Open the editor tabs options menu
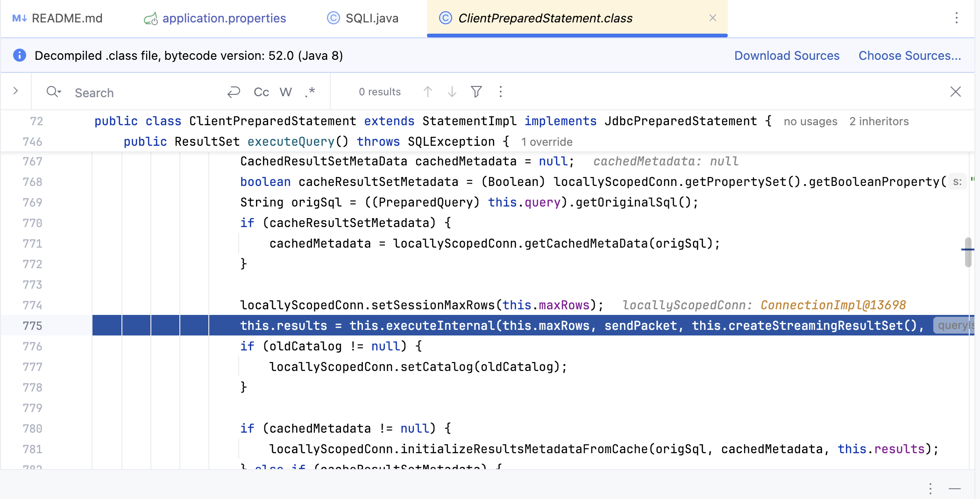 click(957, 18)
